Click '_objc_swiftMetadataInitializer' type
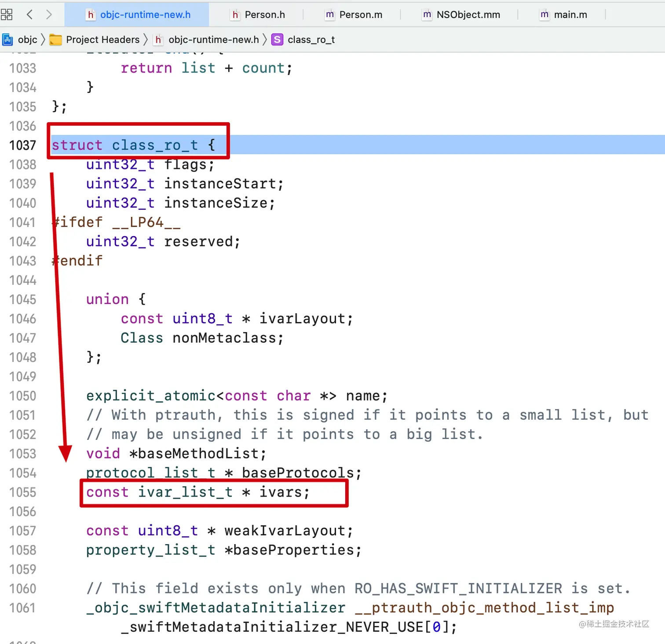Viewport: 665px width, 644px height. (216, 608)
